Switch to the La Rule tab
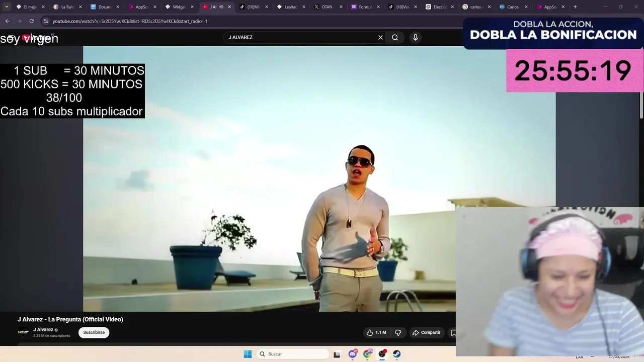 pyautogui.click(x=67, y=7)
